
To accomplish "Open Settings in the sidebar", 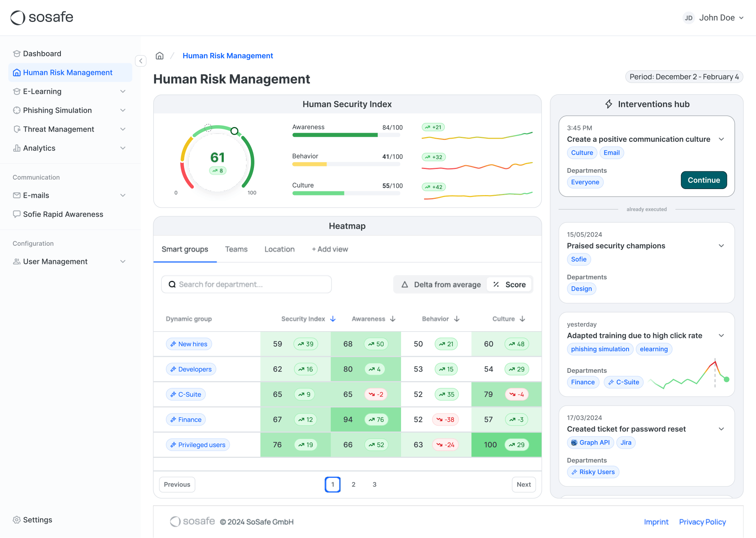I will pos(33,520).
